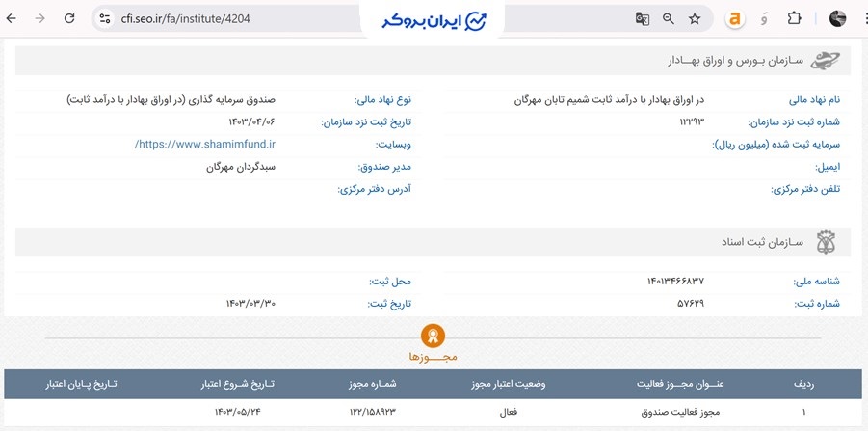868x431 pixels.
Task: Reload the current page
Action: [x=69, y=19]
